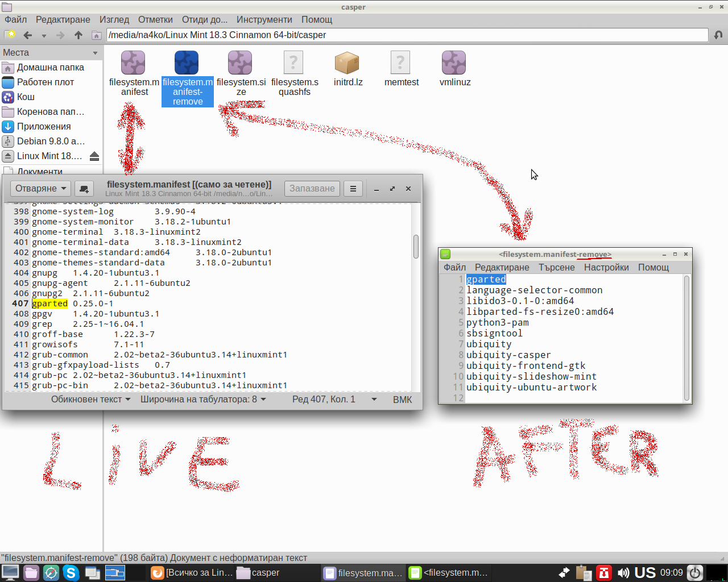This screenshot has width=728, height=582.
Task: Open Коренова папка in sidebar
Action: [51, 111]
